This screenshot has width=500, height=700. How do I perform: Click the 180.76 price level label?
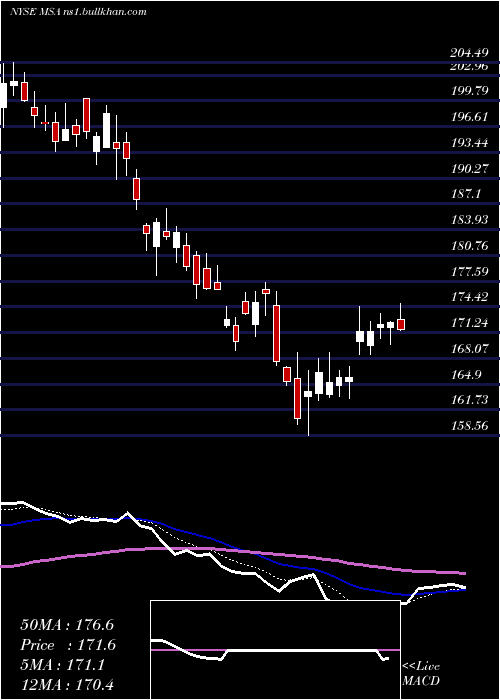pos(469,246)
